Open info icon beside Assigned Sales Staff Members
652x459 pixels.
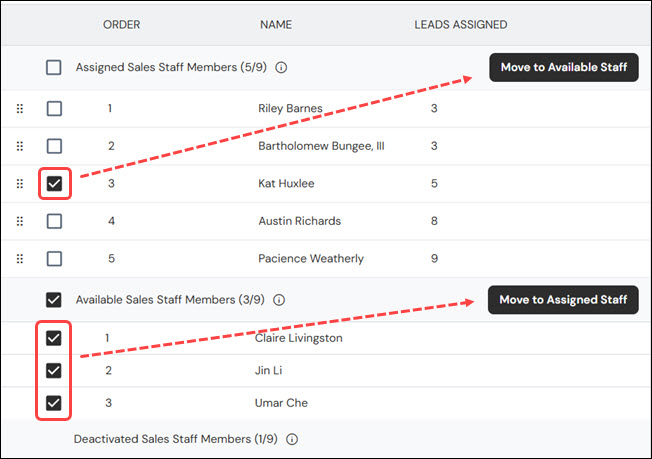point(281,67)
